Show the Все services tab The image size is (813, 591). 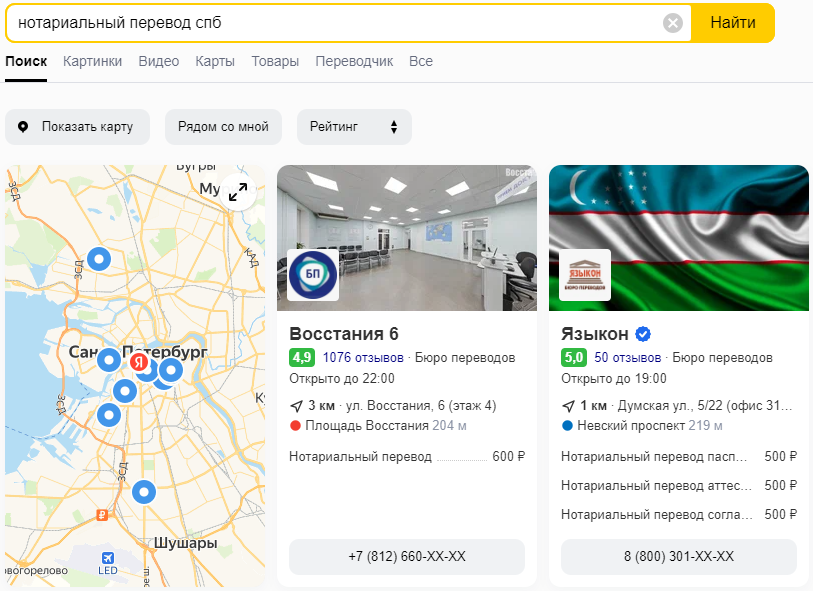pyautogui.click(x=420, y=61)
